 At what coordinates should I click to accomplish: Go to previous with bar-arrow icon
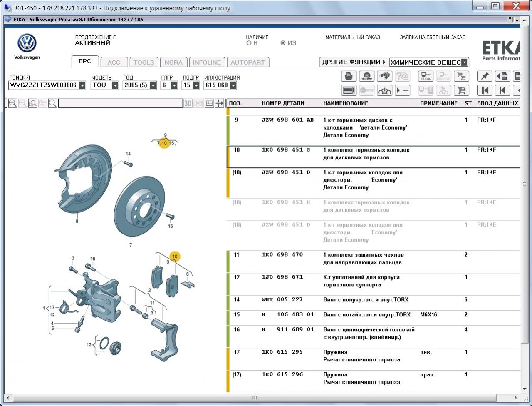point(502,90)
